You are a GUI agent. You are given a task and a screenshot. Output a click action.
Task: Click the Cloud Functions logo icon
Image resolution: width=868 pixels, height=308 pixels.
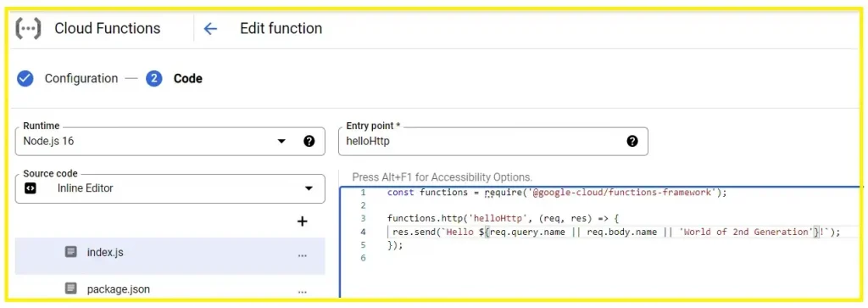[28, 28]
